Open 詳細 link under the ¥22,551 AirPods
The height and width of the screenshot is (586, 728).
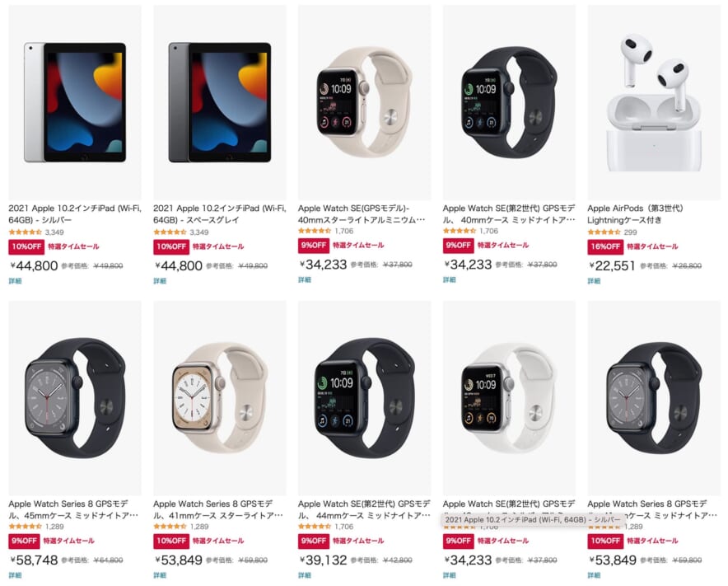594,281
